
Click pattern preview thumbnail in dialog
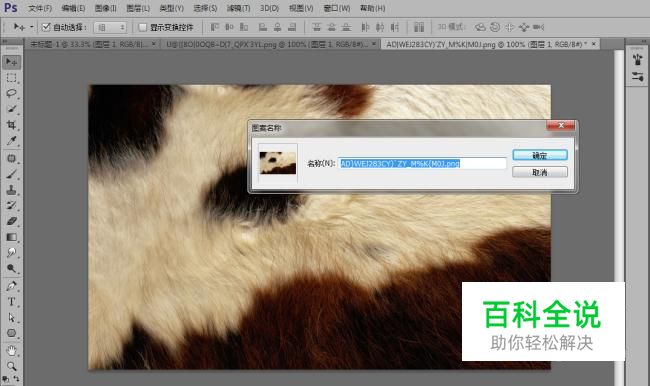(278, 163)
